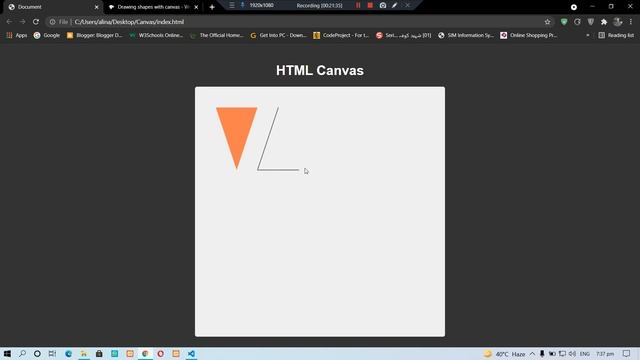This screenshot has width=640, height=360.
Task: Open the Online Shopping bookmark
Action: (x=529, y=36)
